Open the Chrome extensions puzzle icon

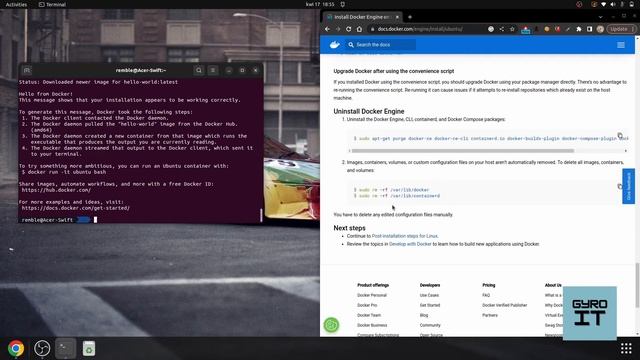(579, 29)
